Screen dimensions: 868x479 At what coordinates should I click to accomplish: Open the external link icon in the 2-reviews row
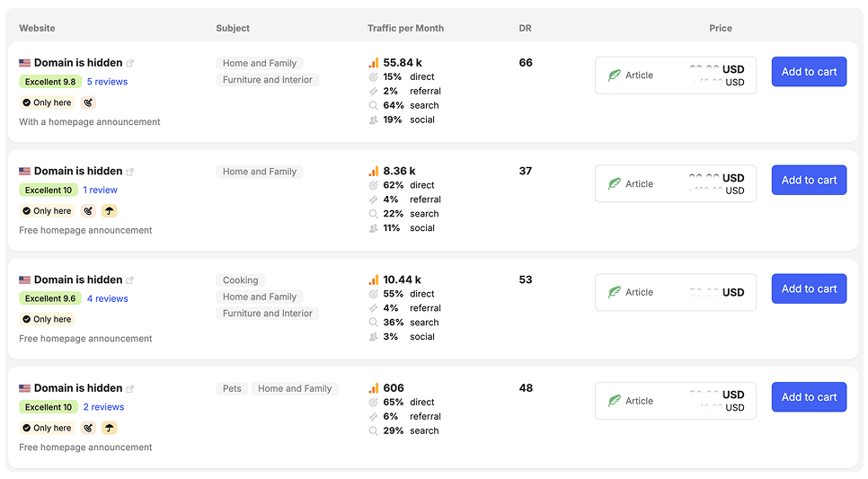click(x=130, y=389)
